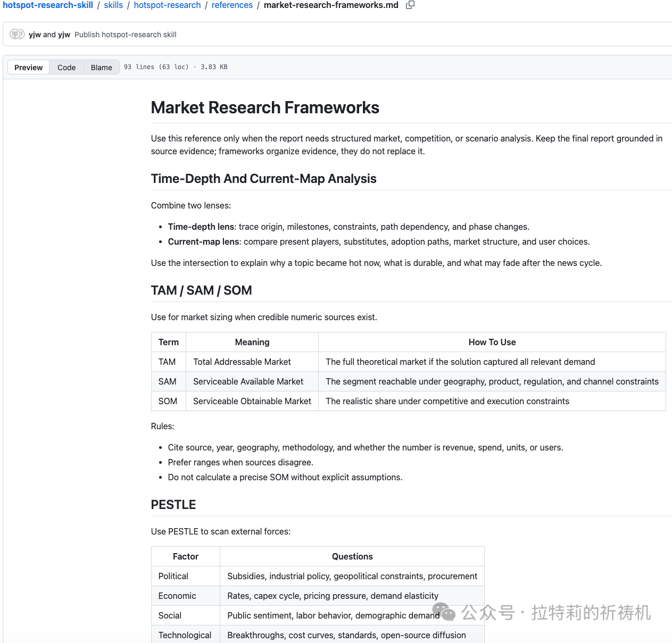
Task: Copy file path icon next to filename
Action: (410, 5)
